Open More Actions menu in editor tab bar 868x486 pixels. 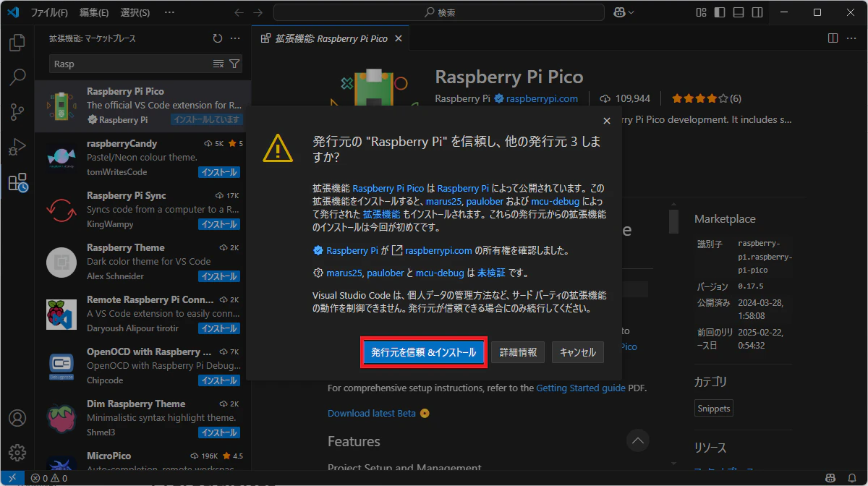tap(851, 38)
